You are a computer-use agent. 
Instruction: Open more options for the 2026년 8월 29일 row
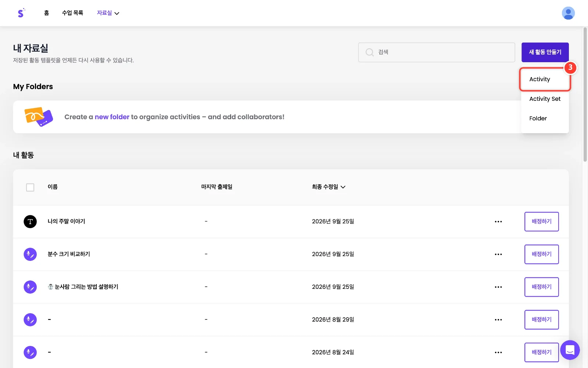point(498,320)
